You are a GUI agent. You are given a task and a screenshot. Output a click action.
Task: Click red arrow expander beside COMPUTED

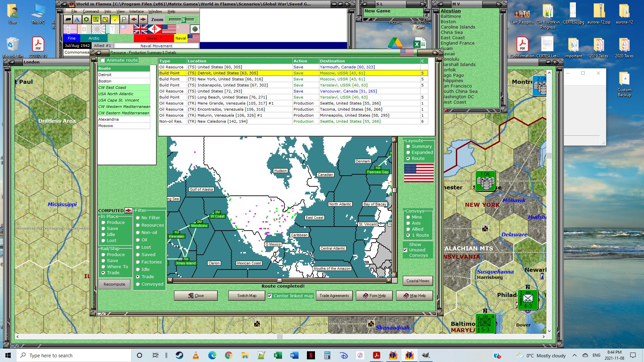[x=128, y=210]
